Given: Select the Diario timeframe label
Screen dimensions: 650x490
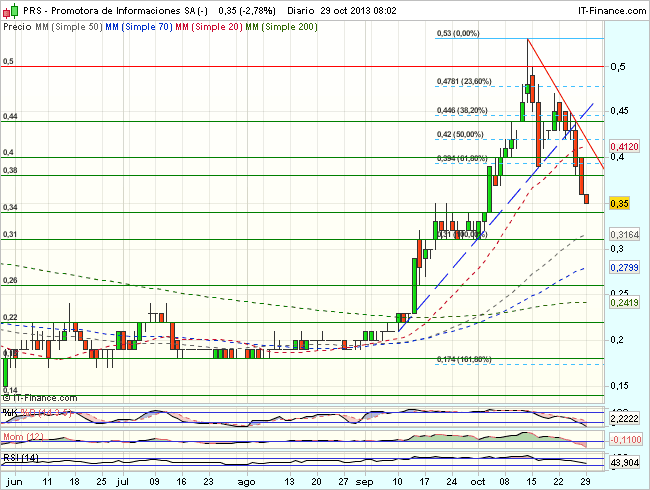Looking at the screenshot, I should pyautogui.click(x=301, y=11).
